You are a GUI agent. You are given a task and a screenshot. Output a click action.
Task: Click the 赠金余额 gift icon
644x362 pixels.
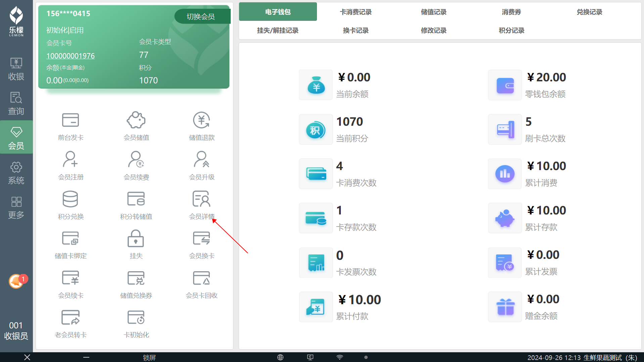pos(505,307)
